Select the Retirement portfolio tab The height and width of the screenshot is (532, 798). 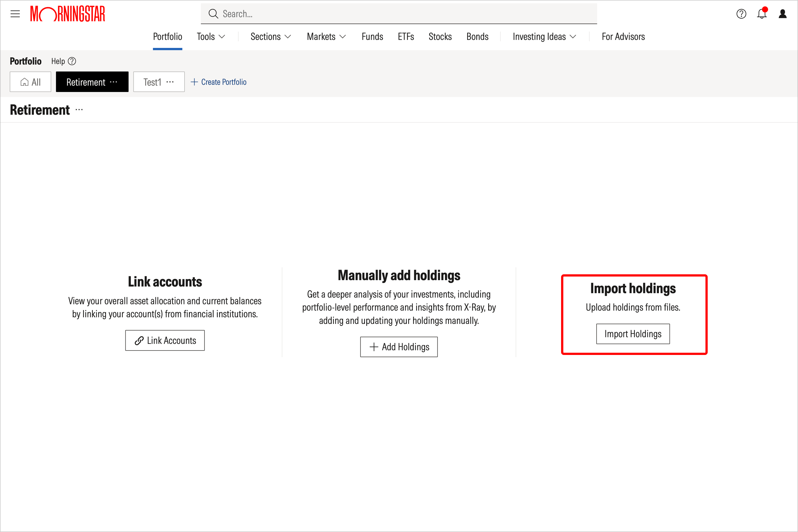(92, 82)
